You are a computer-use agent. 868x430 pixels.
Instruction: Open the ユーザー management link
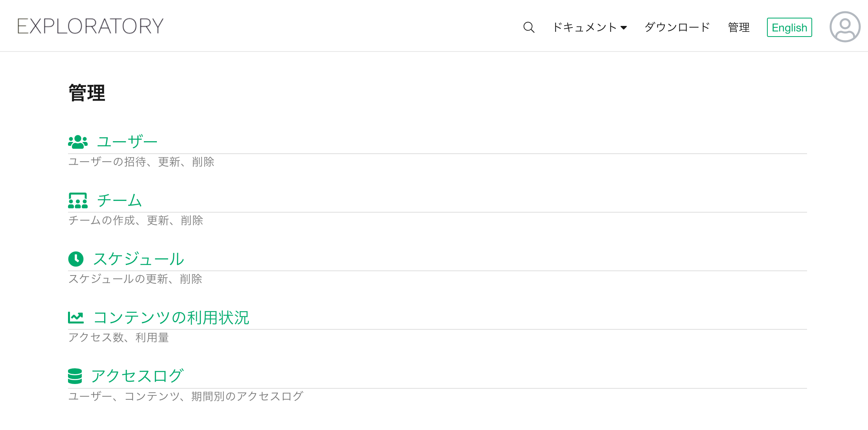pyautogui.click(x=127, y=142)
